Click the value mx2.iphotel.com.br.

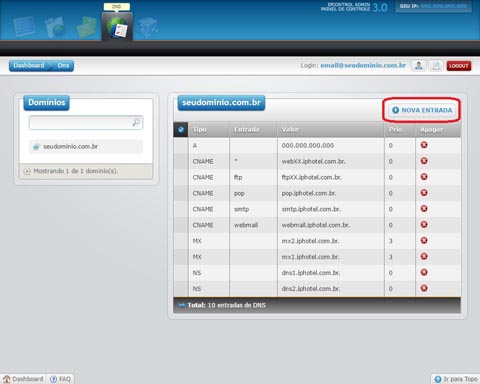[311, 241]
